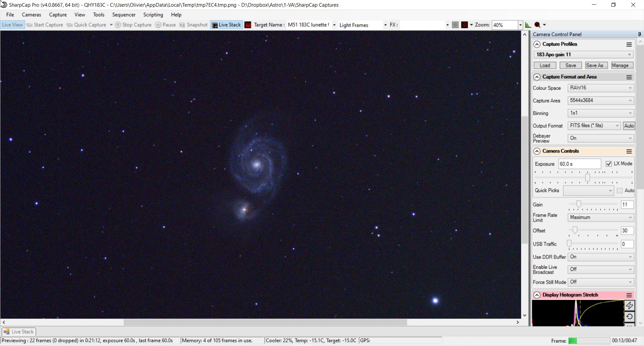Click the histogram stretch graph
The width and height of the screenshot is (644, 346).
(578, 313)
